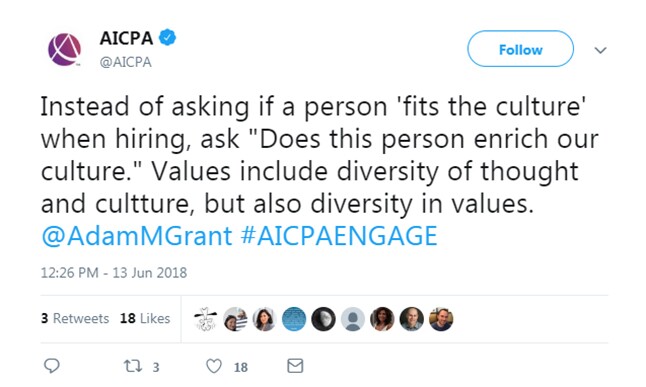
Task: Open direct message envelope icon
Action: 295,366
